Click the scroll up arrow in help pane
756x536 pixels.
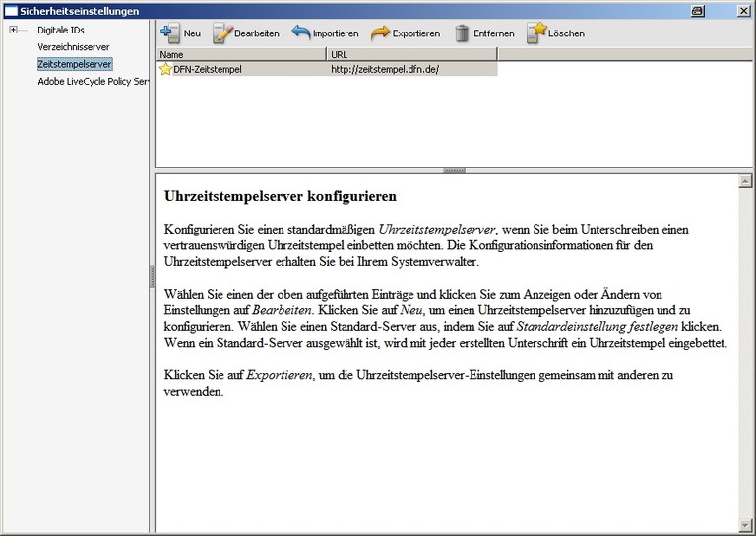745,182
